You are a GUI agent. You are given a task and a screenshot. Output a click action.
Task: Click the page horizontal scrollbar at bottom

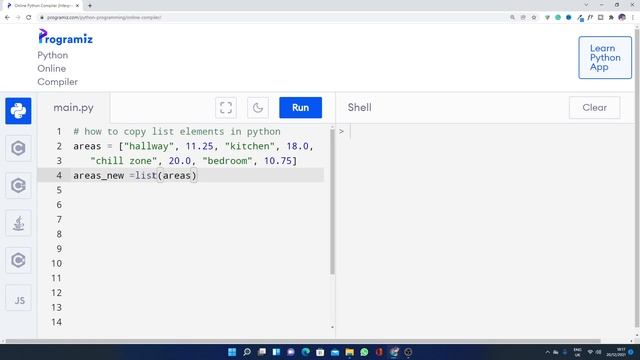(x=302, y=341)
